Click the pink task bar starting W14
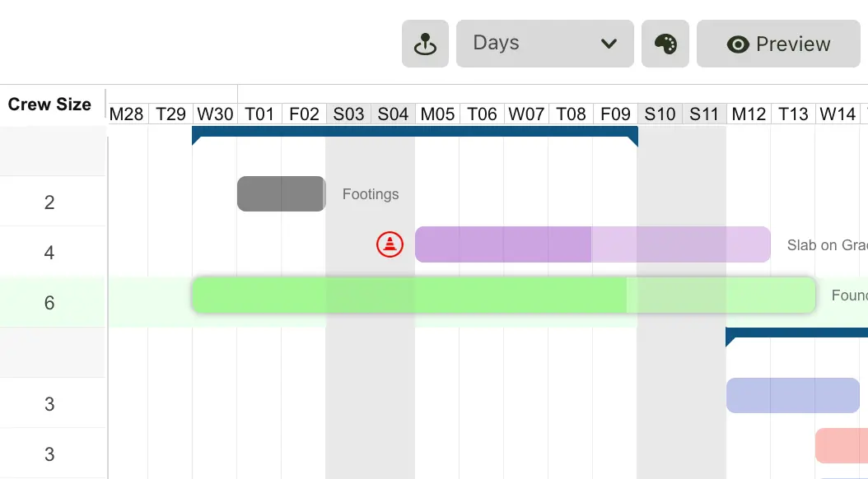 pyautogui.click(x=842, y=445)
